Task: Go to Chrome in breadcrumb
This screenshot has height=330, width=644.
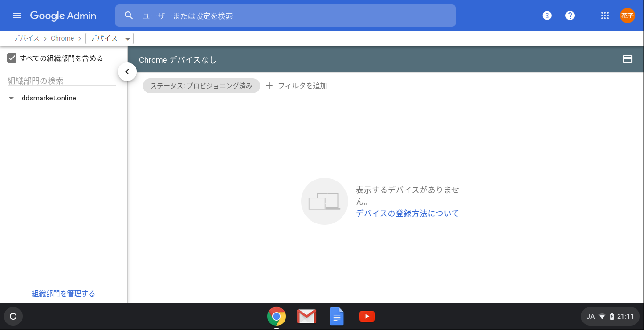Action: click(x=62, y=38)
